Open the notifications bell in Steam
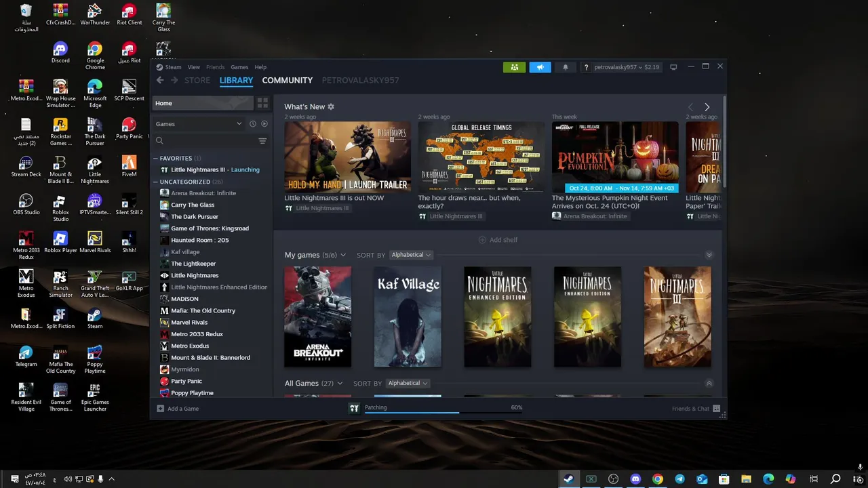Viewport: 868px width, 488px height. pyautogui.click(x=566, y=67)
